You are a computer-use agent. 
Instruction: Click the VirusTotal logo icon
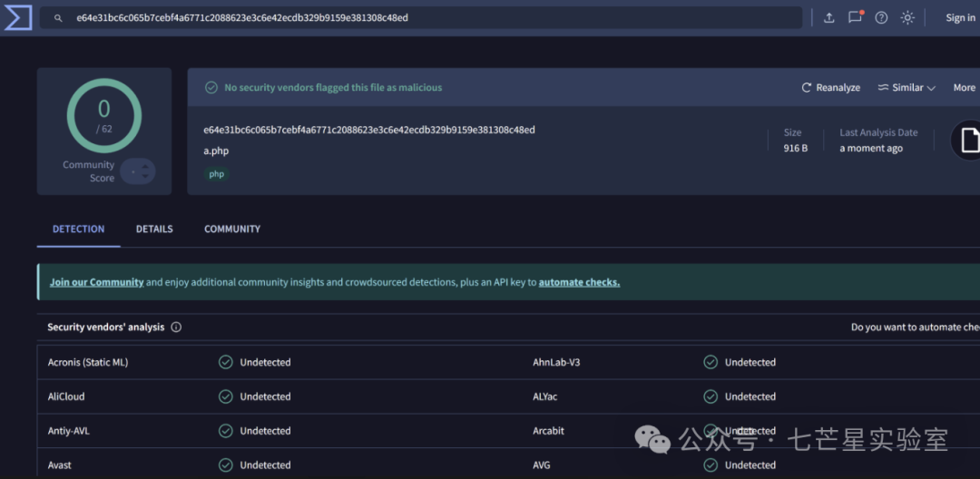click(18, 17)
